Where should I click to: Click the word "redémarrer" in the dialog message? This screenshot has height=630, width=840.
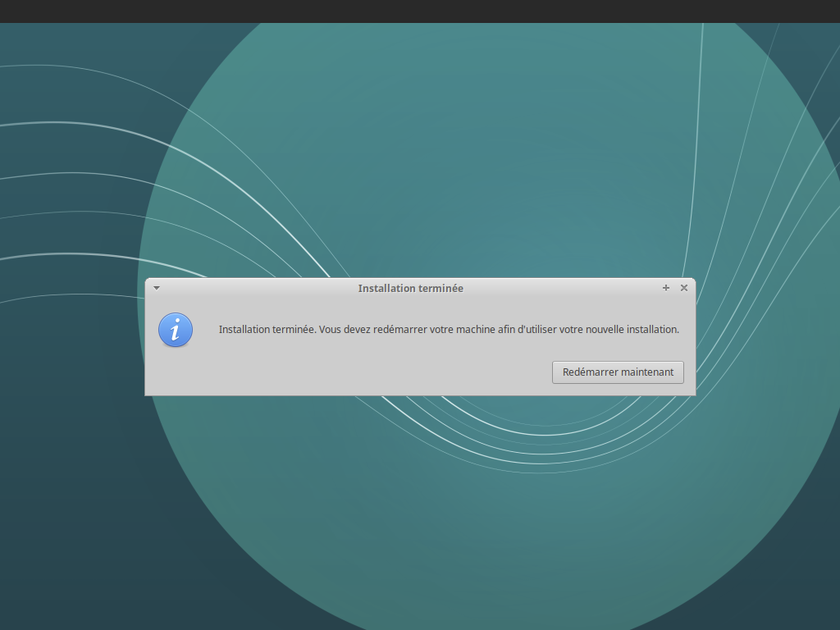click(399, 329)
